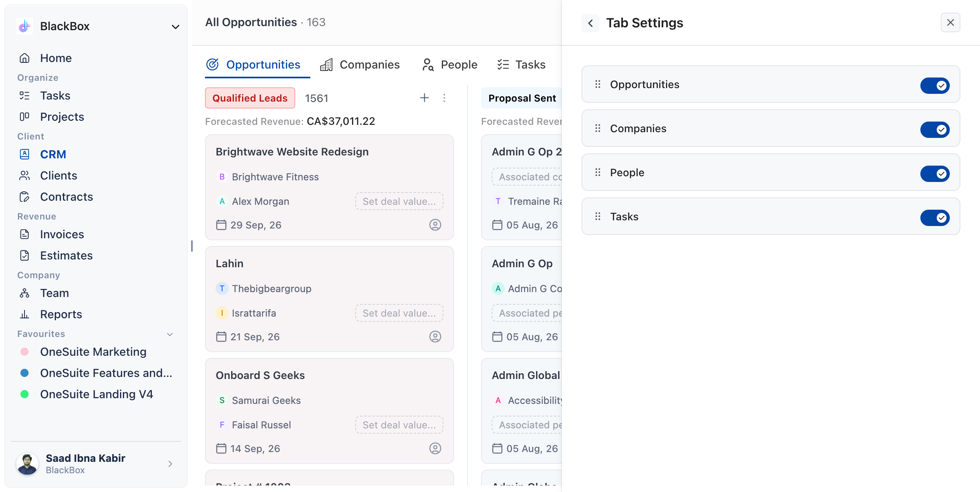The image size is (980, 492).
Task: Click the Projects board icon in sidebar
Action: pyautogui.click(x=24, y=117)
